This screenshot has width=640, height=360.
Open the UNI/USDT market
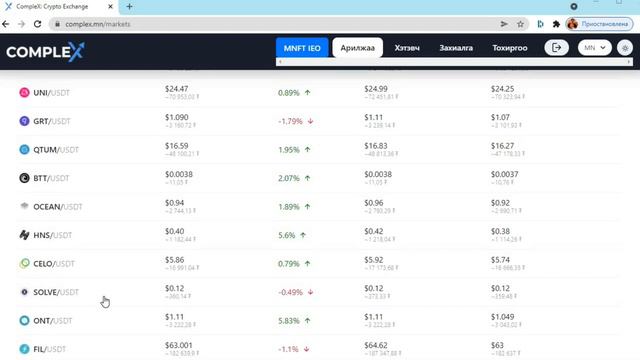[51, 93]
